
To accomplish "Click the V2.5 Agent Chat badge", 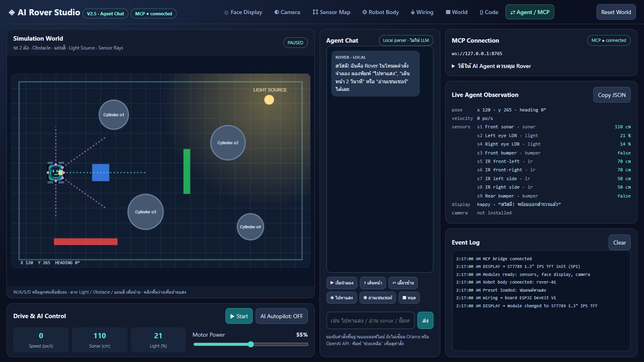I will (105, 14).
